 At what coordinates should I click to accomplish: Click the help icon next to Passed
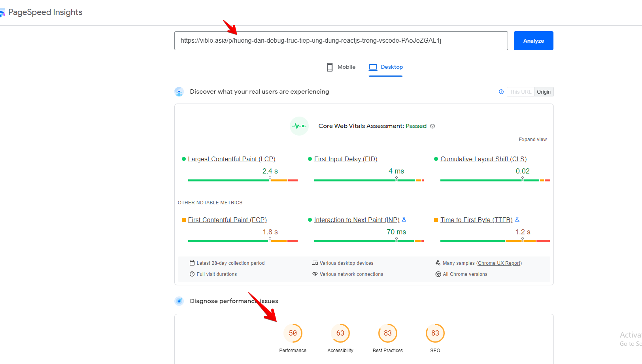pos(432,126)
